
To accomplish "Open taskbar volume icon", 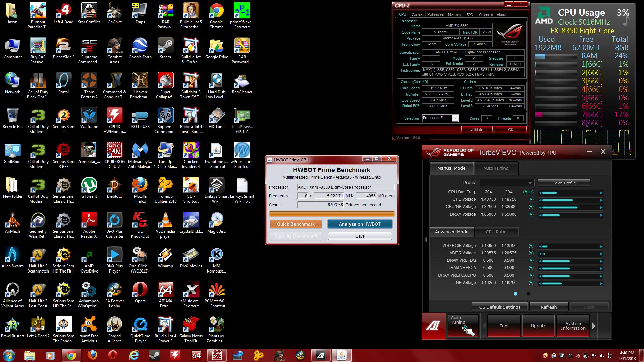I will click(x=602, y=356).
